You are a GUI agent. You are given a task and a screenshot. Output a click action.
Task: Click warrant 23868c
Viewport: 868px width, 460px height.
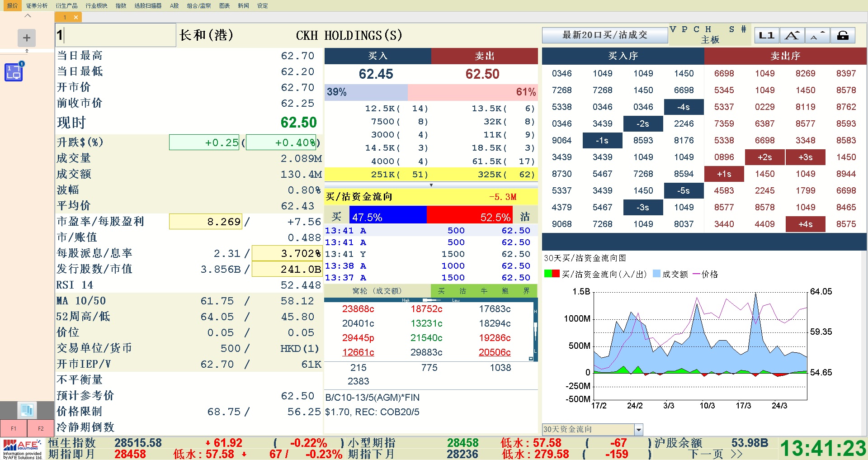pyautogui.click(x=358, y=309)
